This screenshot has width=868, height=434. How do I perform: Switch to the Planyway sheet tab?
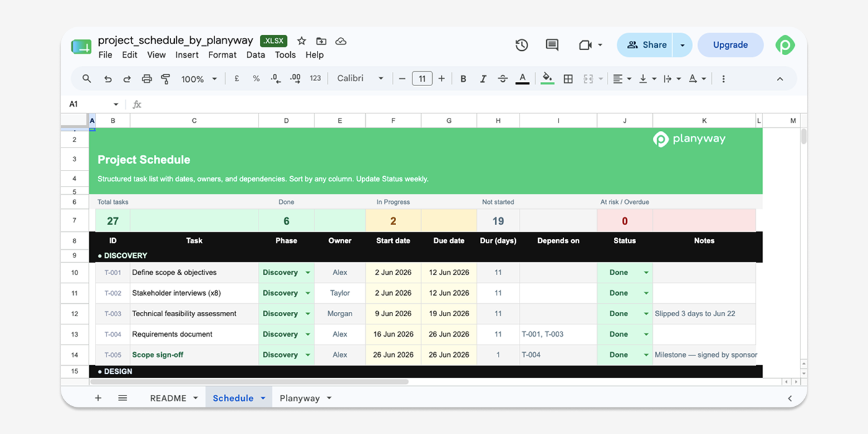[299, 398]
